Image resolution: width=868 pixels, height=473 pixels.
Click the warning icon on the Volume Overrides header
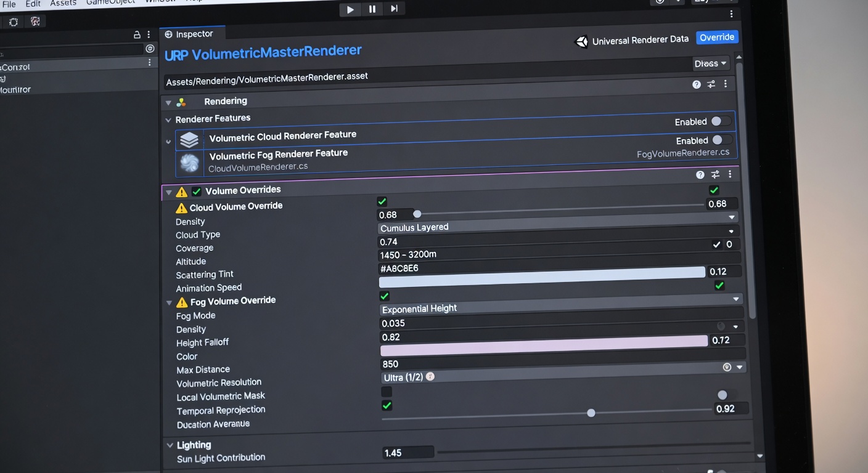[182, 192]
